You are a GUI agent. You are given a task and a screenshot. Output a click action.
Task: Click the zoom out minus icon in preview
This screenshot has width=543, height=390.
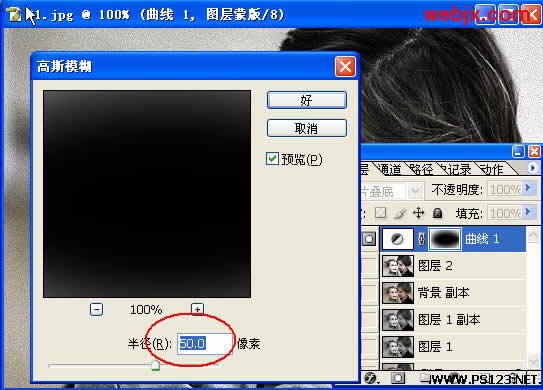[96, 309]
